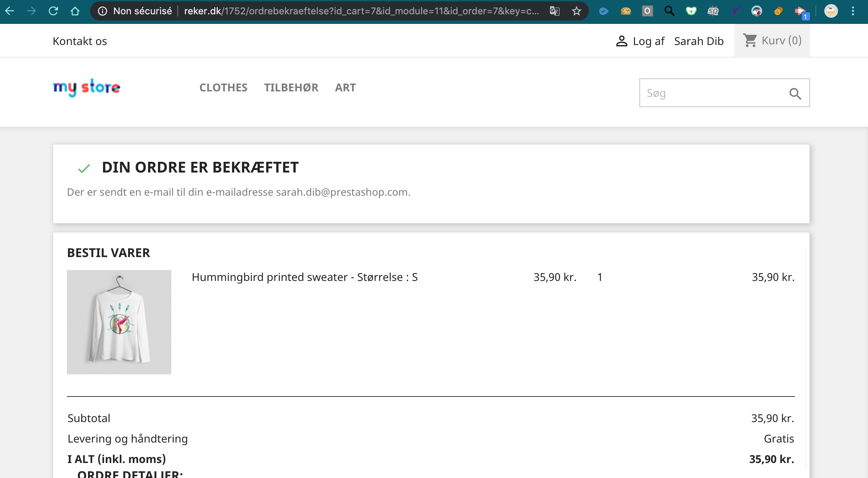Screen dimensions: 868x478
Task: Click the Kontakt os link
Action: [x=80, y=41]
